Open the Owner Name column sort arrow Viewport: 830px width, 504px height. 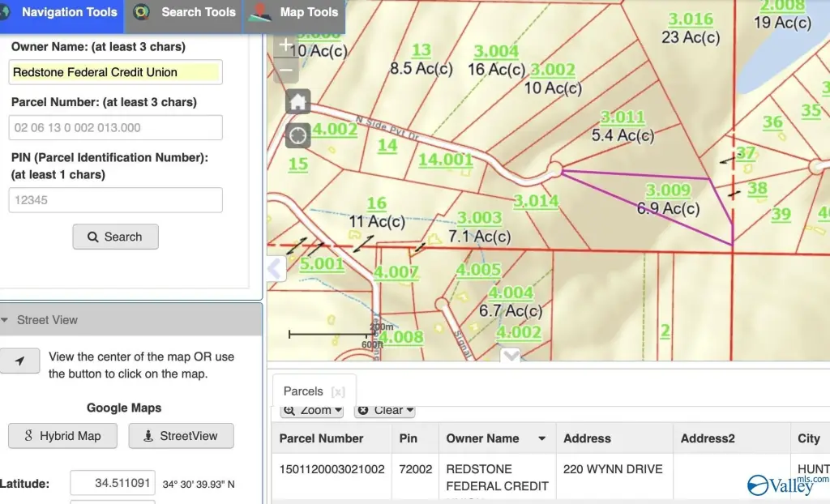541,438
